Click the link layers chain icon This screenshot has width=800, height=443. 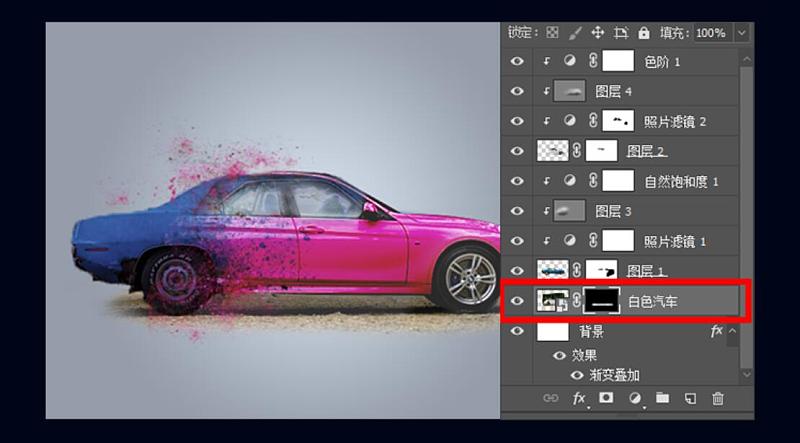coord(550,398)
